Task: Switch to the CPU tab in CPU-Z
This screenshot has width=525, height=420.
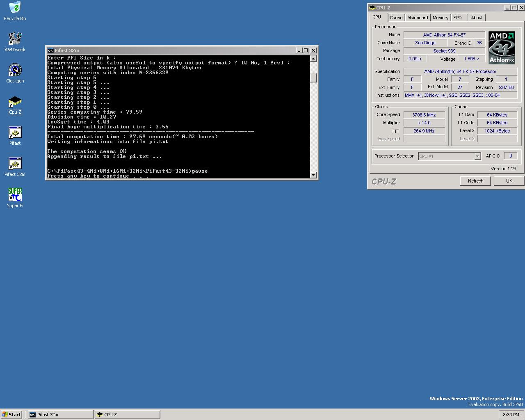Action: [x=377, y=17]
